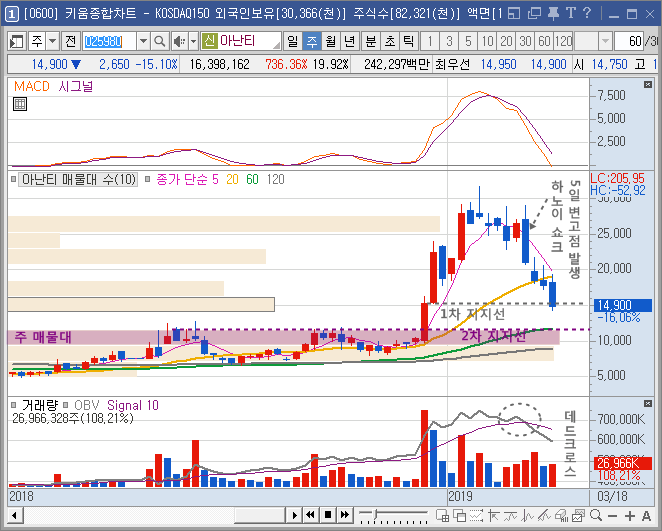Viewport: 662px width, 531px height.
Task: Click the stock name 아난티
Action: pos(237,41)
